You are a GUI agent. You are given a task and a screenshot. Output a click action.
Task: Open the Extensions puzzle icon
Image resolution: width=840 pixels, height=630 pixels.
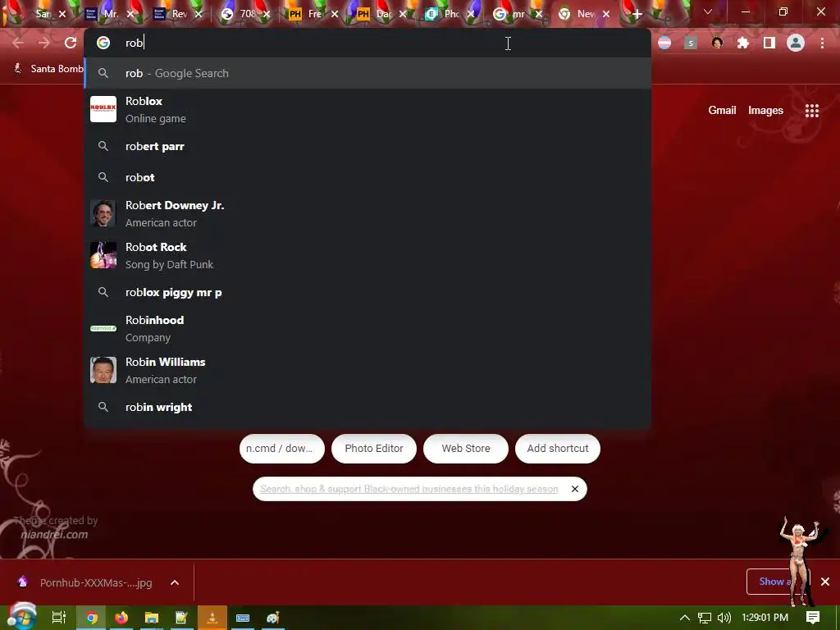[743, 43]
